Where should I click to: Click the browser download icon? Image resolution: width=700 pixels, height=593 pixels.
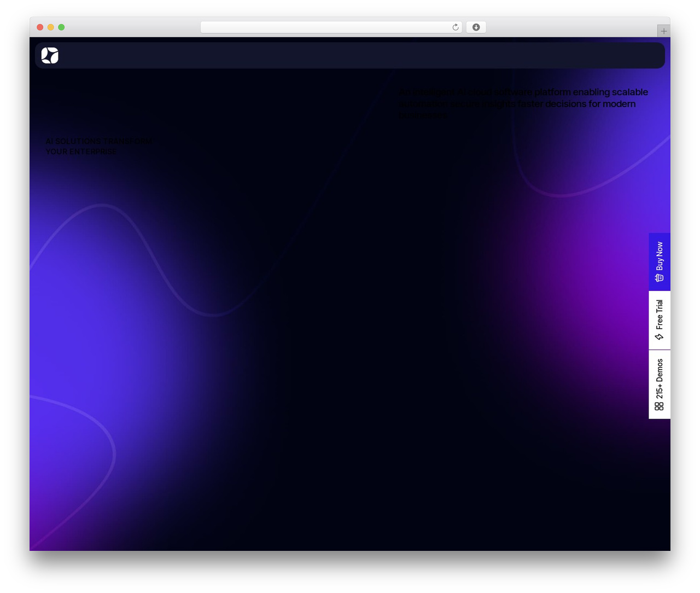click(x=476, y=27)
